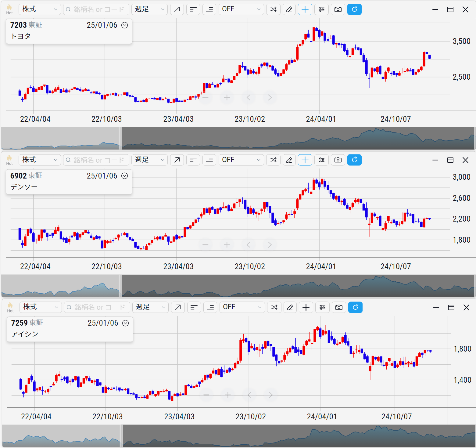This screenshot has width=476, height=448.
Task: Click right-align lines icon in Denso toolbar
Action: (x=209, y=160)
